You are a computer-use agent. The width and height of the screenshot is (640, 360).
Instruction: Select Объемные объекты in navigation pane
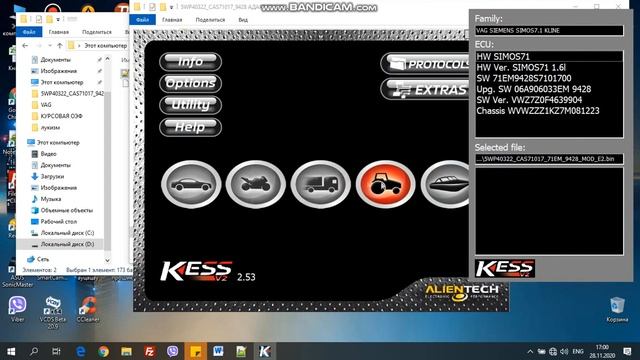62,210
